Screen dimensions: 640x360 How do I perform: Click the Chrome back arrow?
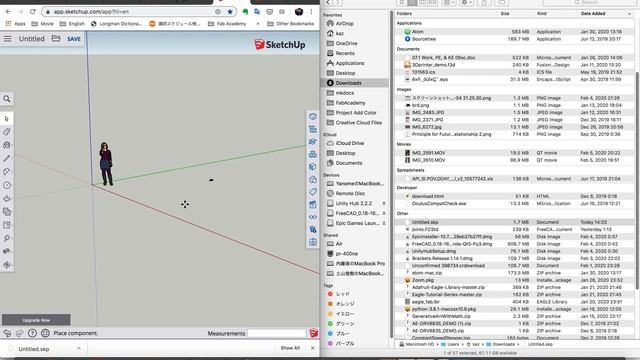[x=9, y=11]
